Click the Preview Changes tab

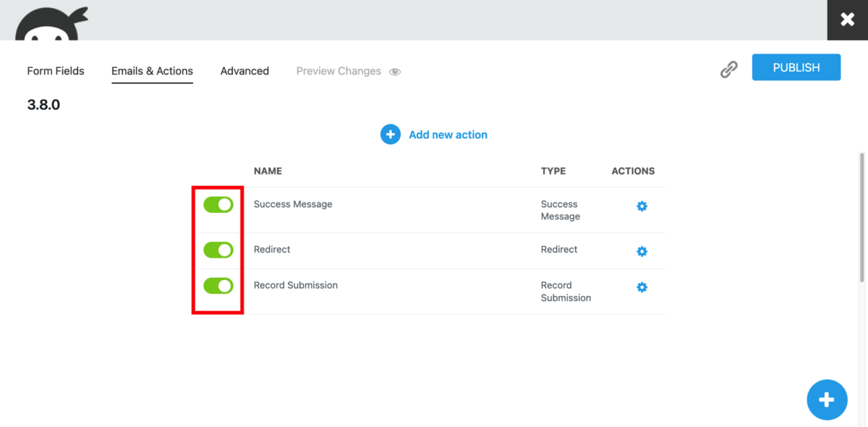[x=339, y=71]
